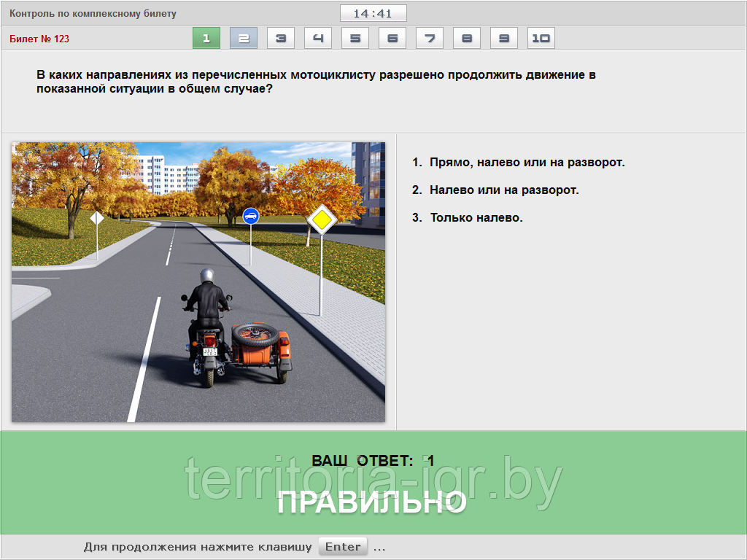Switch to question 2
Viewport: 747px width, 560px height.
pyautogui.click(x=243, y=37)
